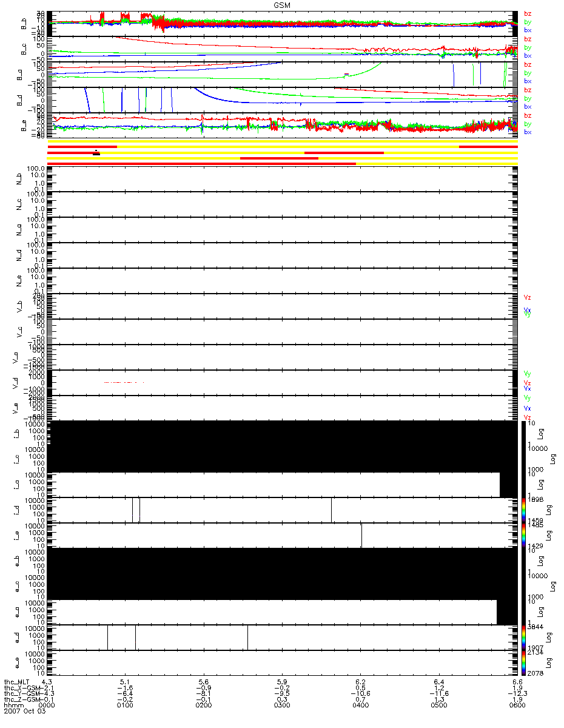
Task: Click the 0400 time tick label
Action: (x=360, y=706)
